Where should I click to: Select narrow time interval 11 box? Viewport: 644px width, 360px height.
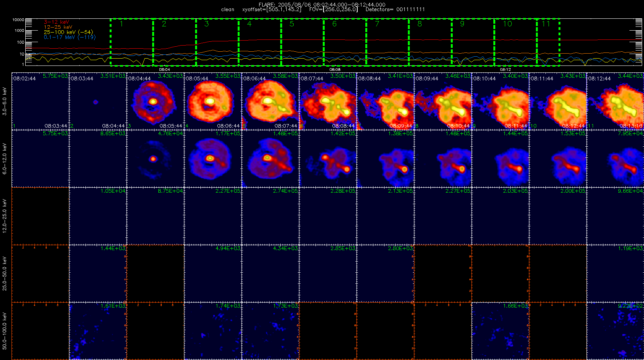tap(548, 42)
